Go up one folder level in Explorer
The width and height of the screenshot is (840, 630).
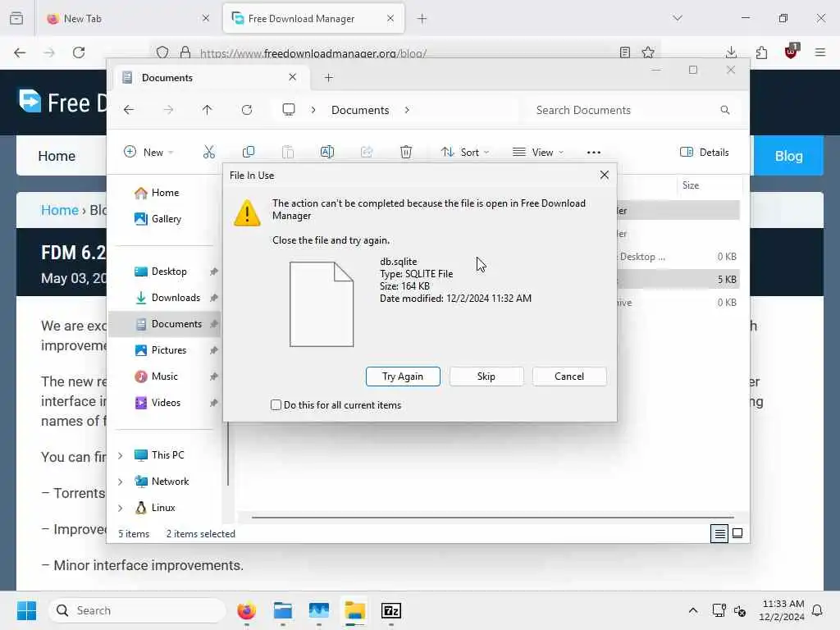coord(208,110)
